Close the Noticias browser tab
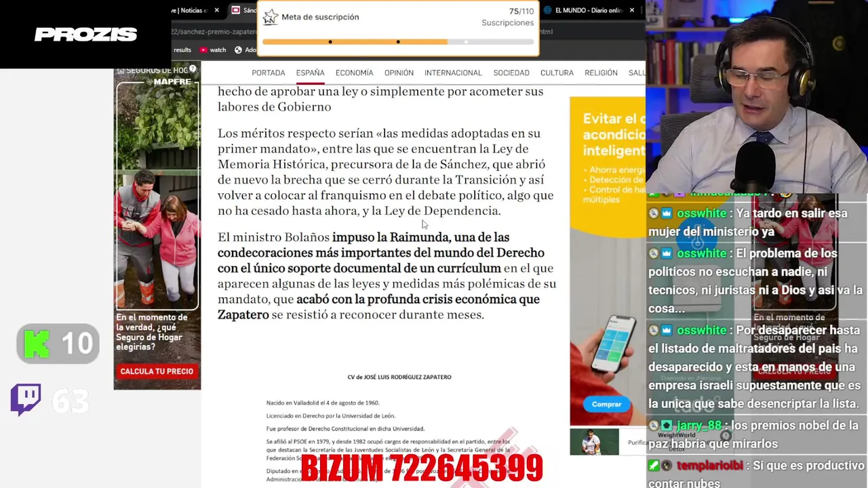This screenshot has height=488, width=868. (217, 10)
